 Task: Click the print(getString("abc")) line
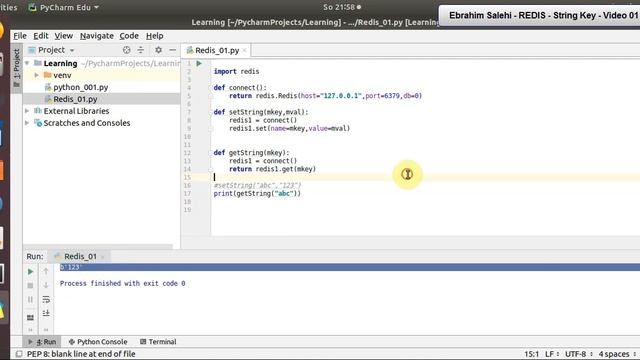coord(257,193)
